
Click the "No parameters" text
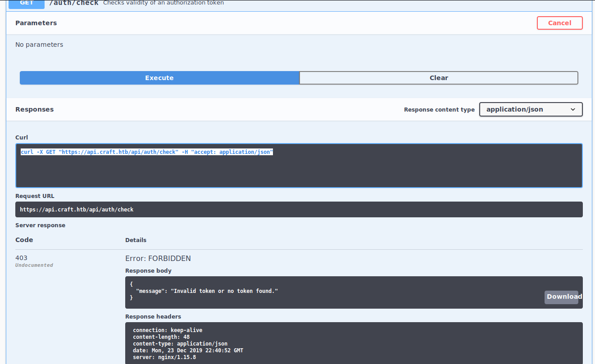pyautogui.click(x=39, y=45)
